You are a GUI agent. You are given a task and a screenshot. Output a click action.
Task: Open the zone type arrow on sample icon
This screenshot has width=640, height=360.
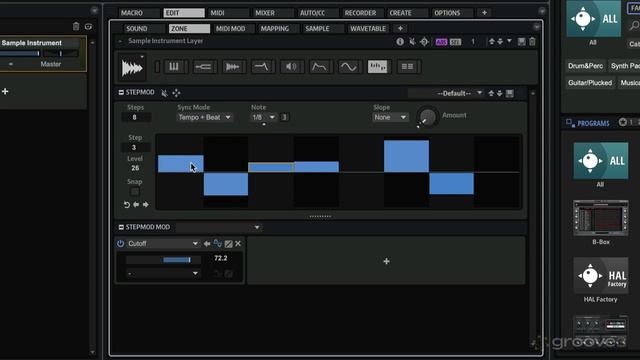(x=142, y=57)
